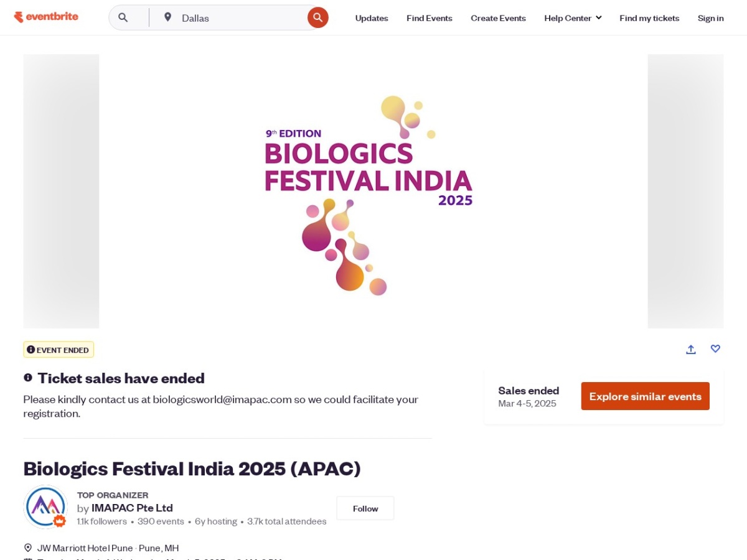This screenshot has width=747, height=560.
Task: Click the Eventbrite logo
Action: coord(46,17)
